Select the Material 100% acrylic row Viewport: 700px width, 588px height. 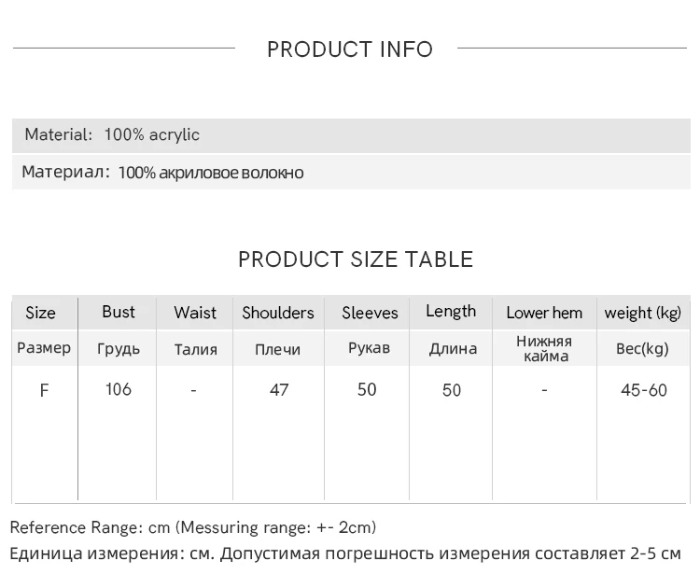tap(351, 135)
